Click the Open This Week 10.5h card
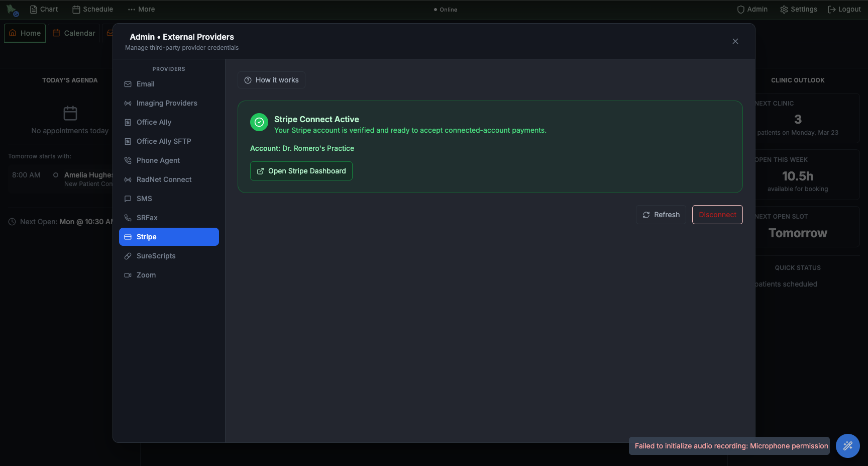Screen dimensions: 868x466 807,175
